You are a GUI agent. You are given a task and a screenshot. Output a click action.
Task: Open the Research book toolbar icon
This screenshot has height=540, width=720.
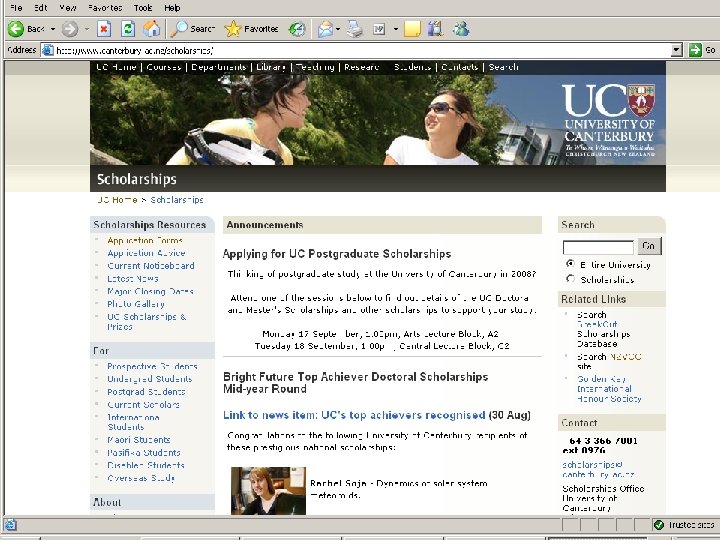point(435,29)
